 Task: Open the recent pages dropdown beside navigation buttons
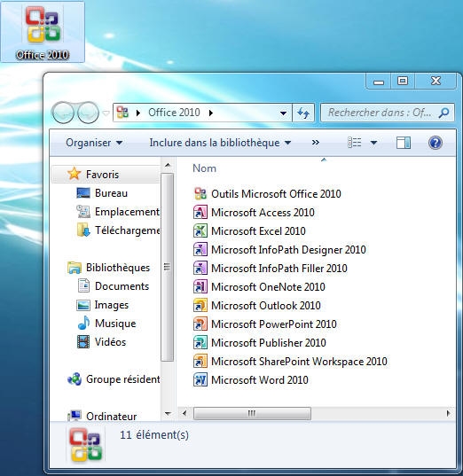coord(106,113)
